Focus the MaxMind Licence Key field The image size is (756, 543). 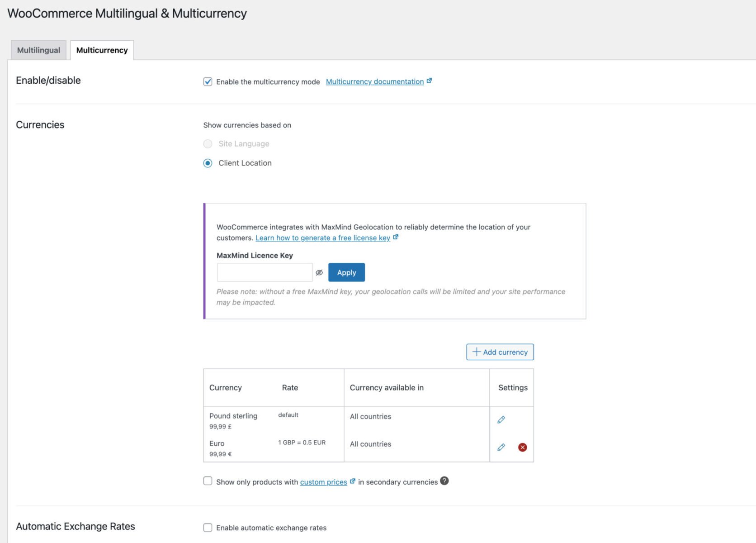pyautogui.click(x=265, y=272)
